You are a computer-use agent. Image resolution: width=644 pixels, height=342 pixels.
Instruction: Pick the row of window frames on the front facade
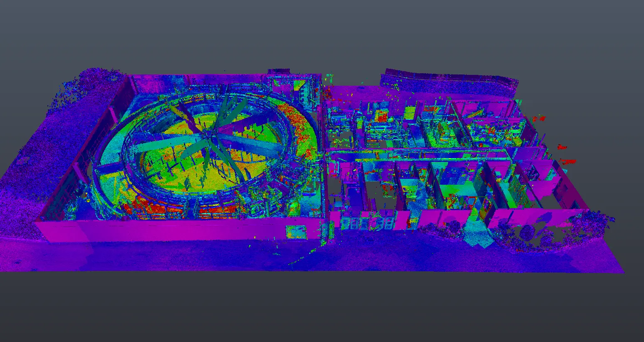[366, 224]
